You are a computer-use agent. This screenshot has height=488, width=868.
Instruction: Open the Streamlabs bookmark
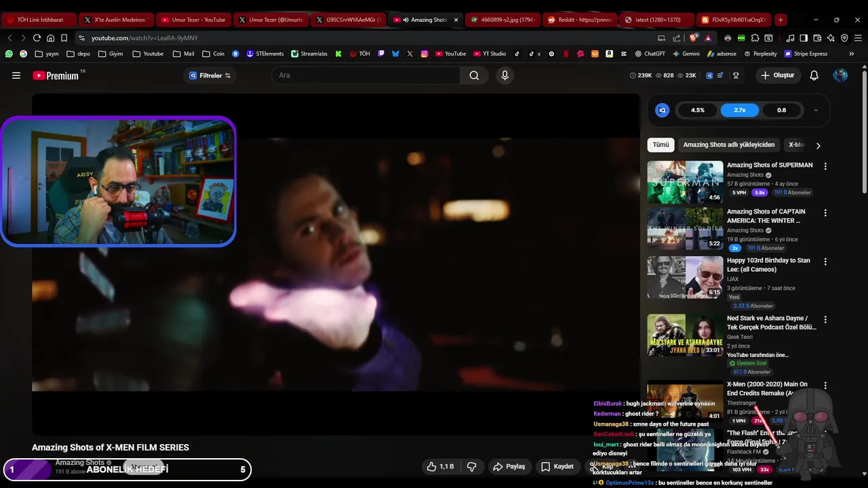point(309,54)
